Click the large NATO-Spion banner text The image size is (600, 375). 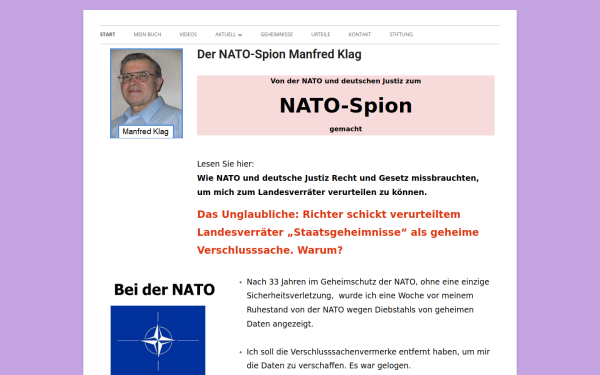(346, 106)
